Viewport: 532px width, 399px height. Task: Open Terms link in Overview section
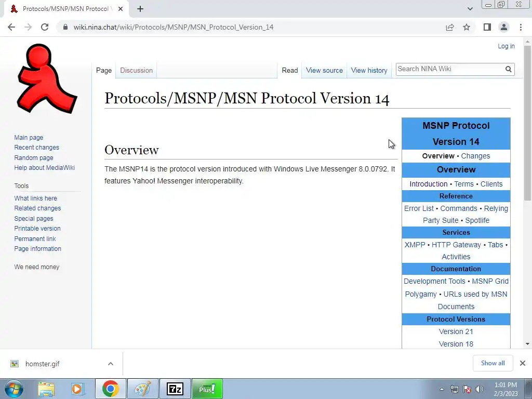point(464,184)
